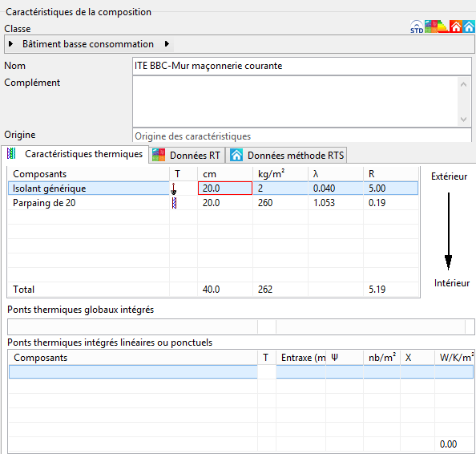This screenshot has height=454, width=476.
Task: Click the Extérieur to Intérieur direction arrow
Action: [449, 231]
